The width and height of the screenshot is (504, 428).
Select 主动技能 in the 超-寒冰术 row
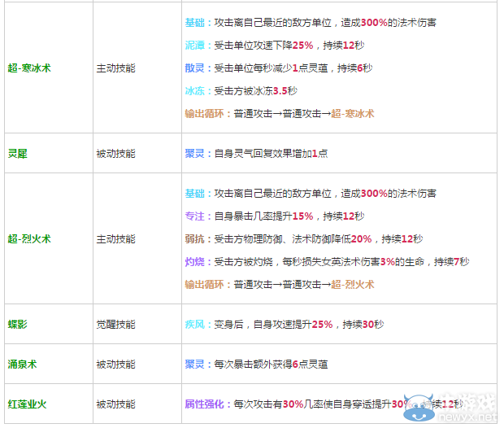pos(116,68)
